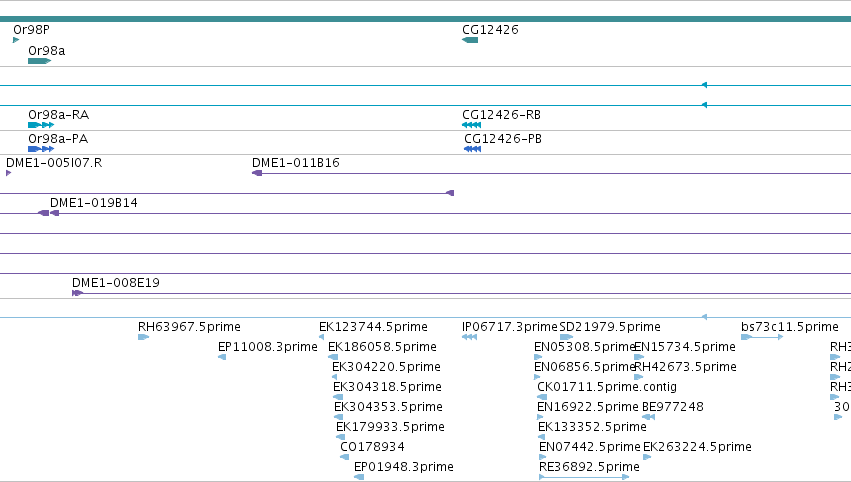
Task: Select the EN16922.5prime label
Action: pyautogui.click(x=588, y=407)
